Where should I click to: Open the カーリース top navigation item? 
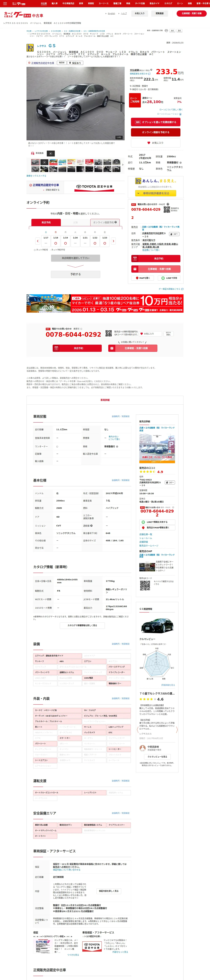pos(104,3)
